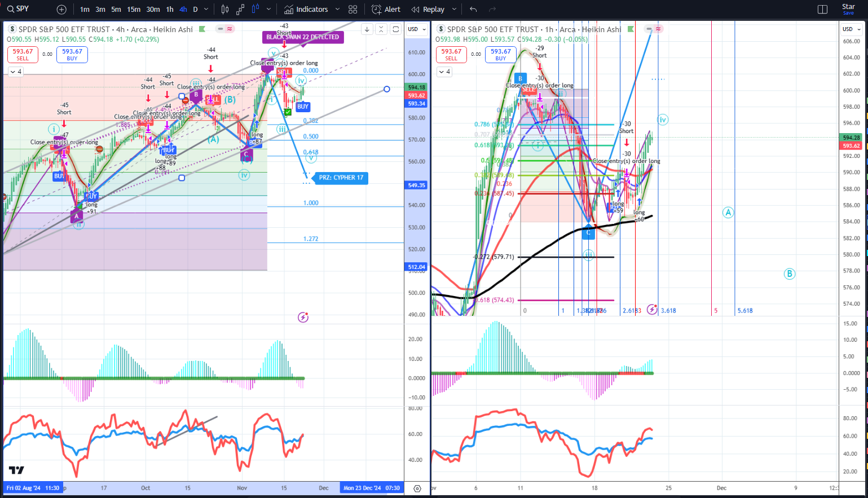Switch to the 1h timeframe
This screenshot has width=868, height=498.
(170, 10)
